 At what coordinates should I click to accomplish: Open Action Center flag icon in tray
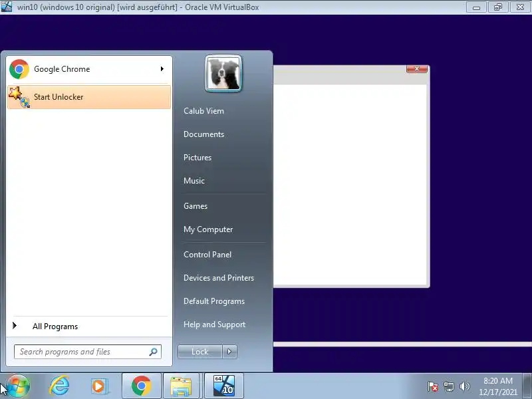(x=433, y=386)
